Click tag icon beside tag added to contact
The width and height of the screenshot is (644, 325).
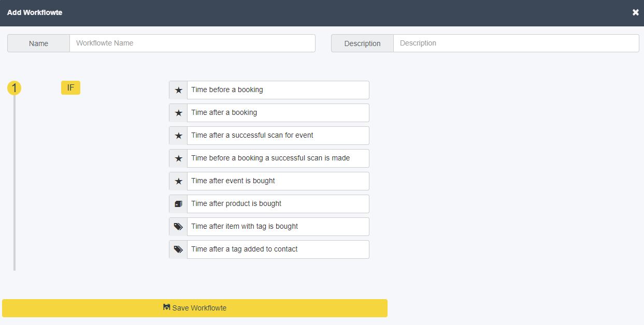[x=178, y=249]
